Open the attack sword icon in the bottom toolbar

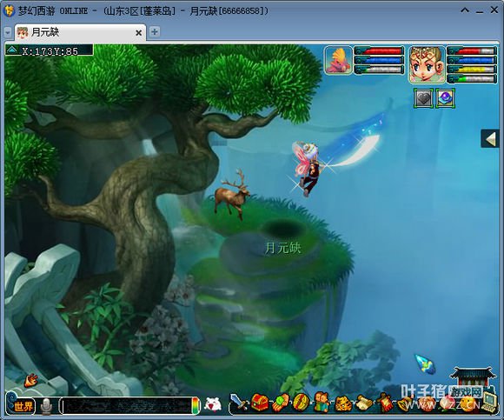(239, 403)
